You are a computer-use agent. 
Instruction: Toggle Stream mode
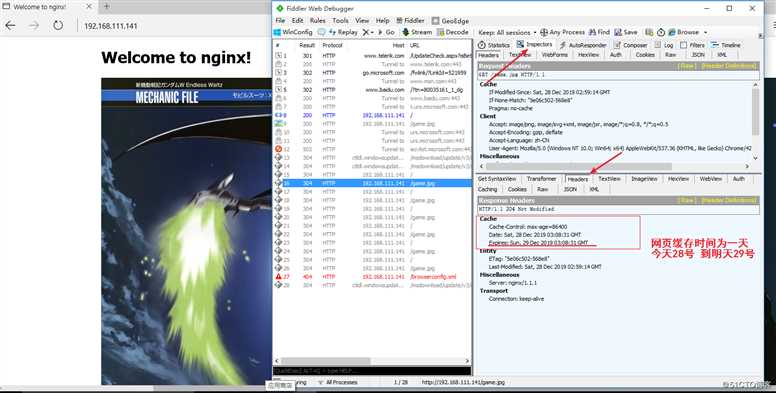pos(417,32)
